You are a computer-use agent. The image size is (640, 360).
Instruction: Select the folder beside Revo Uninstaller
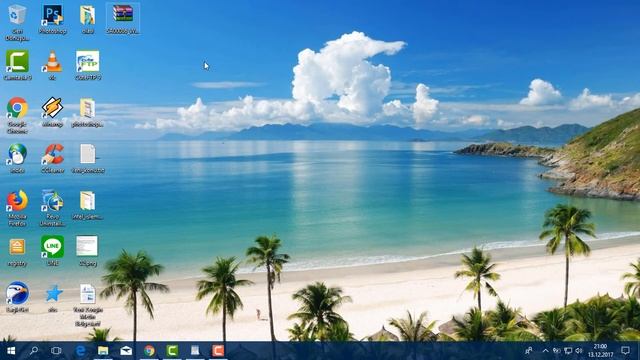[x=87, y=205]
